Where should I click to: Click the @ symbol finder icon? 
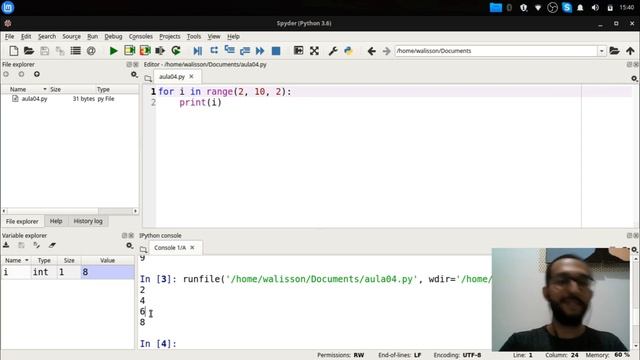(x=91, y=51)
